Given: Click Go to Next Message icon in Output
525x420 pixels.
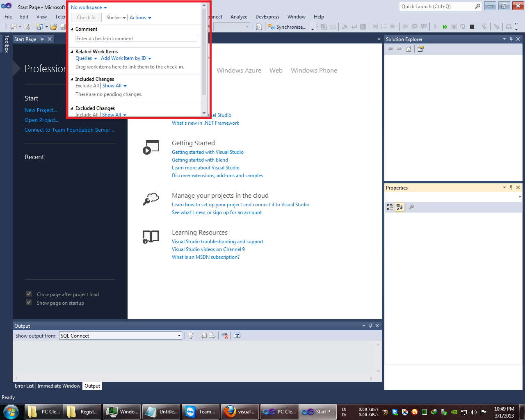Looking at the screenshot, I should pyautogui.click(x=212, y=336).
